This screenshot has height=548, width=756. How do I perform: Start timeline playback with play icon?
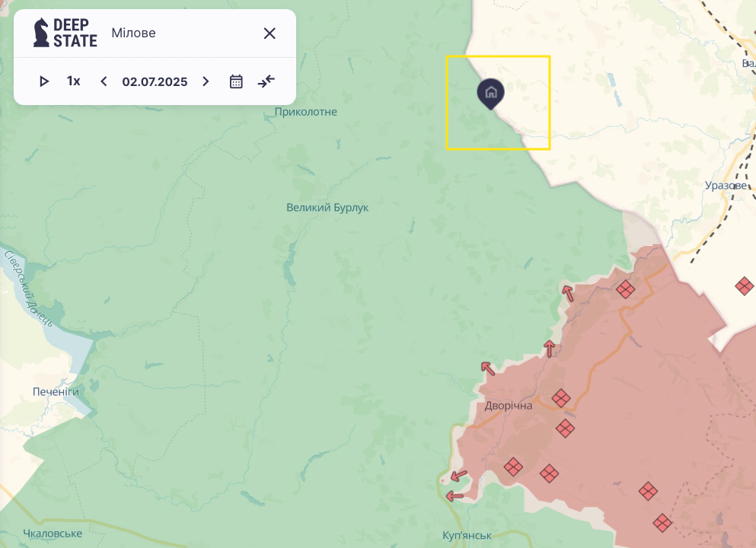(x=44, y=81)
